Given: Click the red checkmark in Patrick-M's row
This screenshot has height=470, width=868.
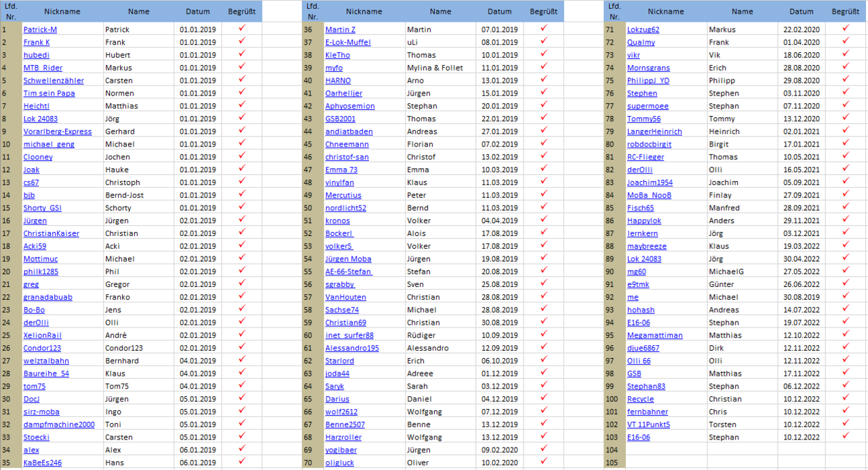Looking at the screenshot, I should click(242, 28).
